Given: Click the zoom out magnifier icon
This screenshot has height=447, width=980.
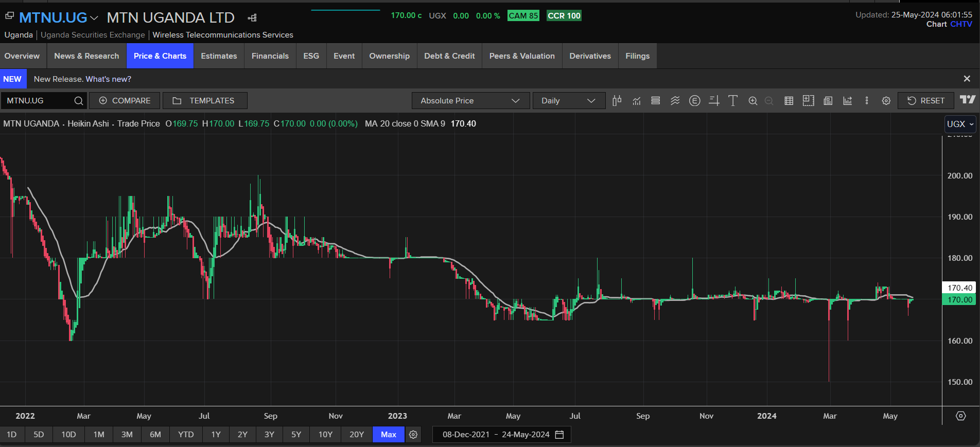Looking at the screenshot, I should (x=769, y=101).
